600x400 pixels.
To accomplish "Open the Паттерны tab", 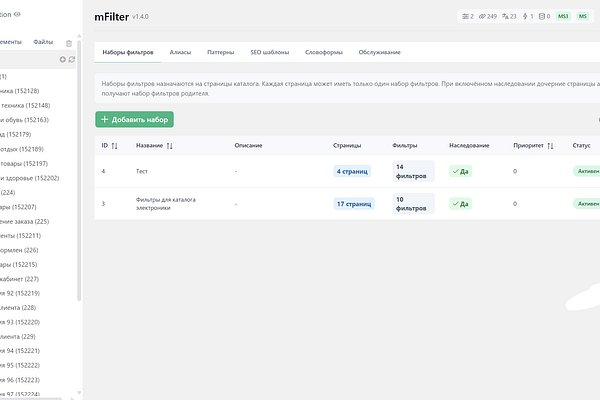I will point(220,52).
